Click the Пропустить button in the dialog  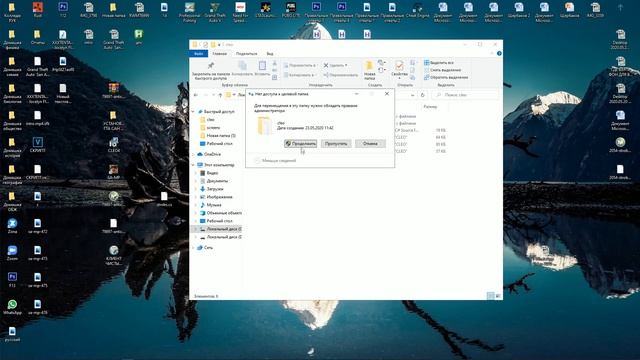click(x=336, y=144)
